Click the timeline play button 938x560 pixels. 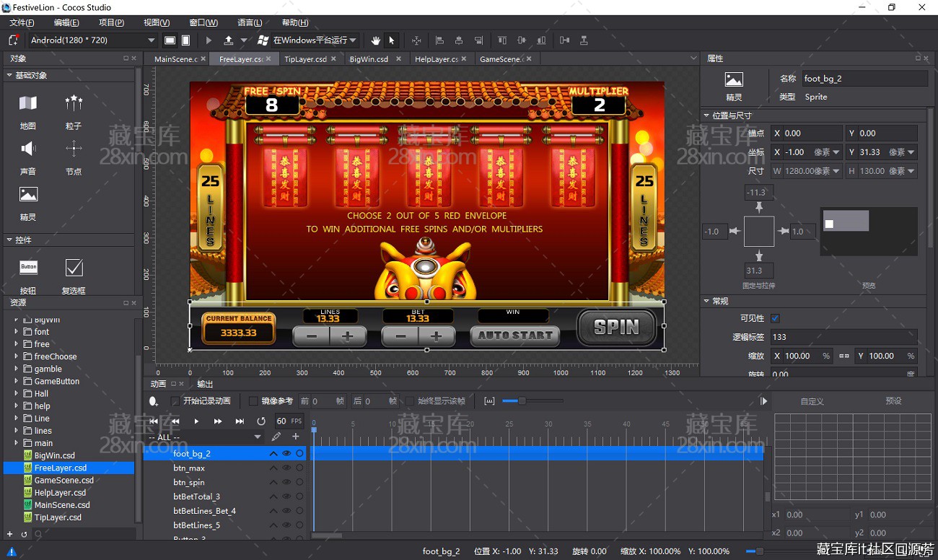tap(196, 421)
